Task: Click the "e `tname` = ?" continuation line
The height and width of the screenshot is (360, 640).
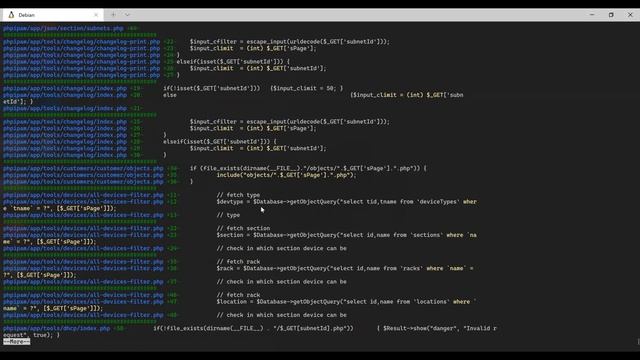Action: pyautogui.click(x=60, y=209)
